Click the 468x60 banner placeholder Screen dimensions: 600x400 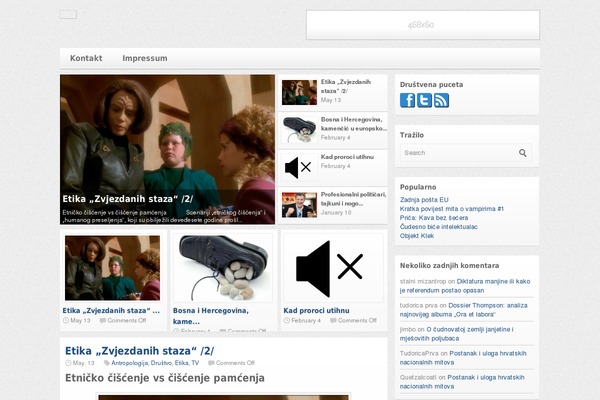click(423, 25)
